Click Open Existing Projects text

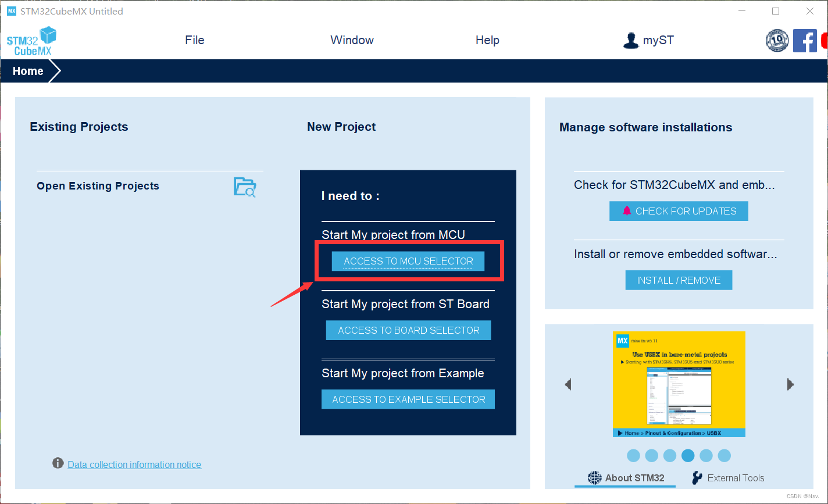pyautogui.click(x=98, y=186)
